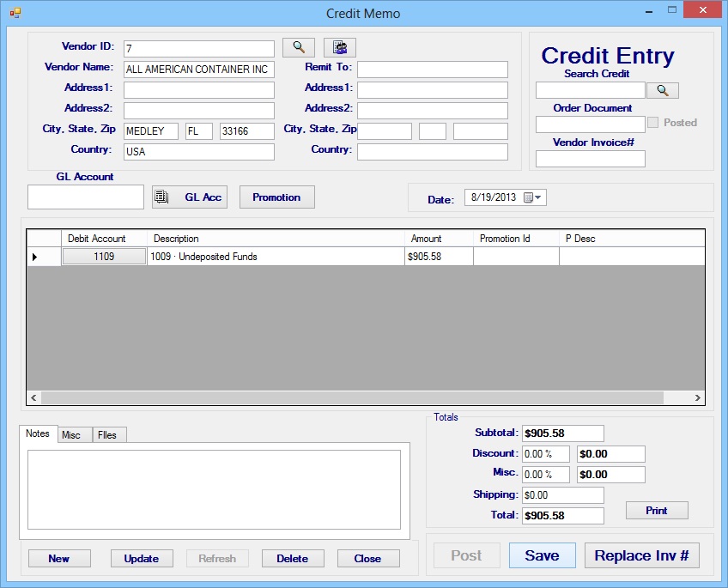This screenshot has width=728, height=588.
Task: Click the Notes text area
Action: click(x=214, y=489)
